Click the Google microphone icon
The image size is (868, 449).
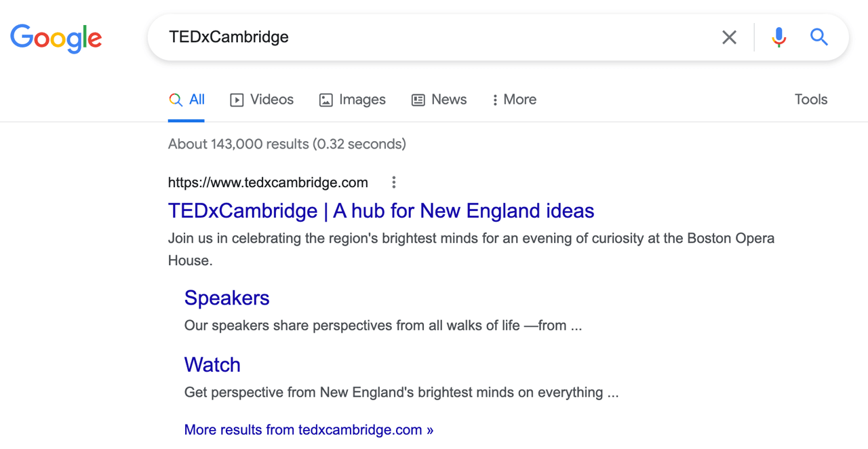778,37
